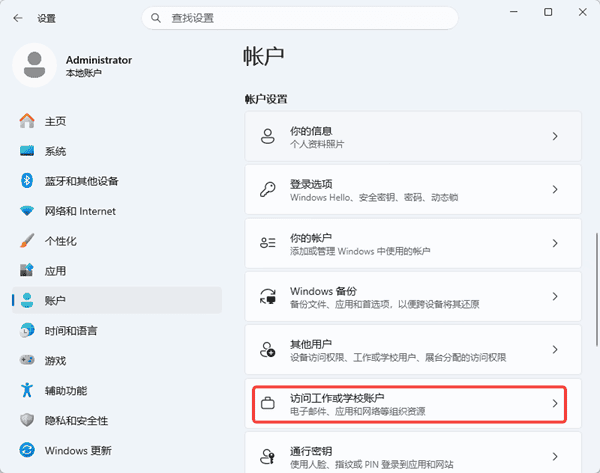The height and width of the screenshot is (473, 600).
Task: Click the search magnifier icon
Action: [156, 18]
